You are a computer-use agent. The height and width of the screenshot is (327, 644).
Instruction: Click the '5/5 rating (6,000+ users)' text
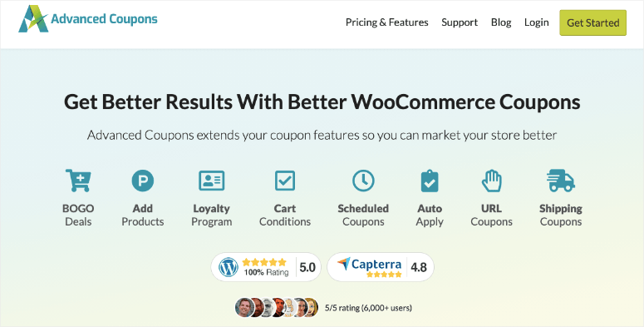tap(368, 308)
